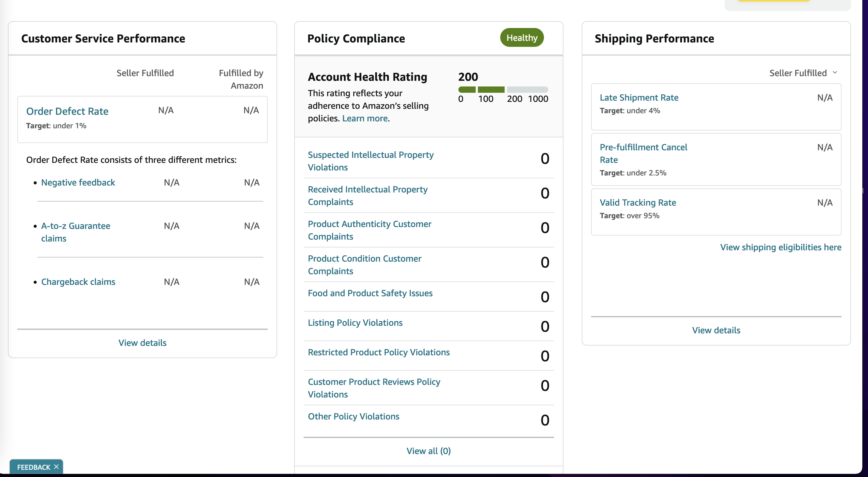Open Chargeback claims metric

tap(78, 282)
